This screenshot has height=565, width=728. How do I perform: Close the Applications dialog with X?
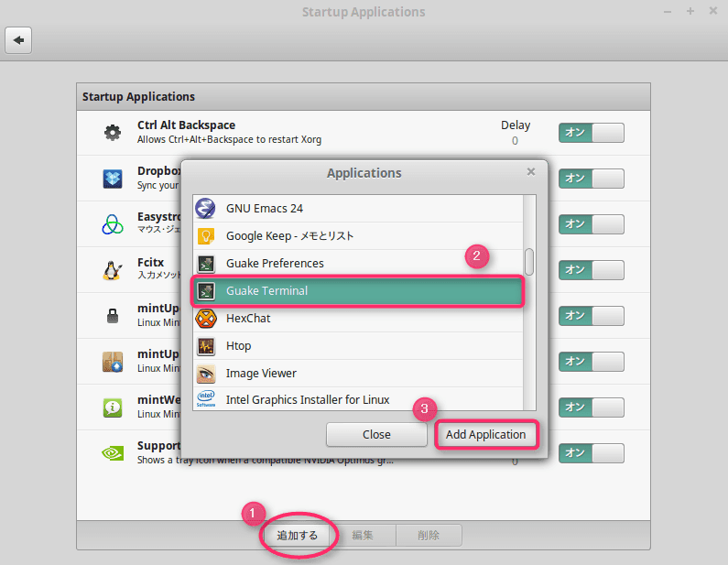click(x=531, y=172)
